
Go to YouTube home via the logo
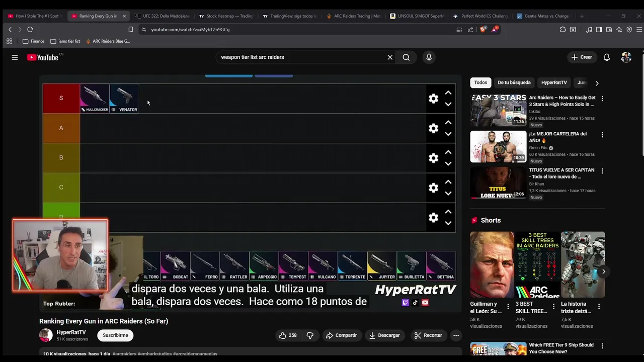click(x=43, y=57)
